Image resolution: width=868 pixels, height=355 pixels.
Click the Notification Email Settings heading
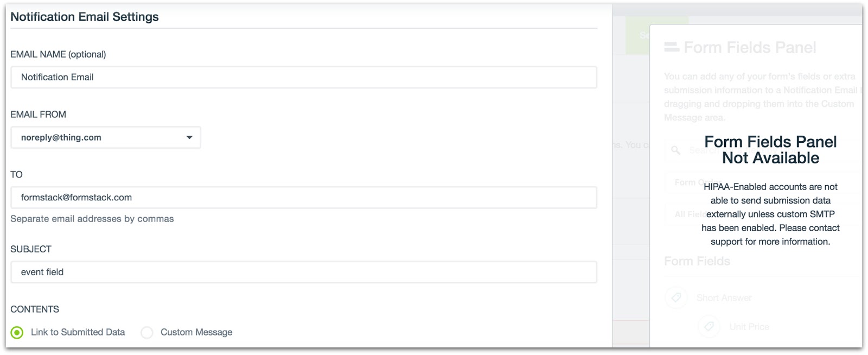85,17
